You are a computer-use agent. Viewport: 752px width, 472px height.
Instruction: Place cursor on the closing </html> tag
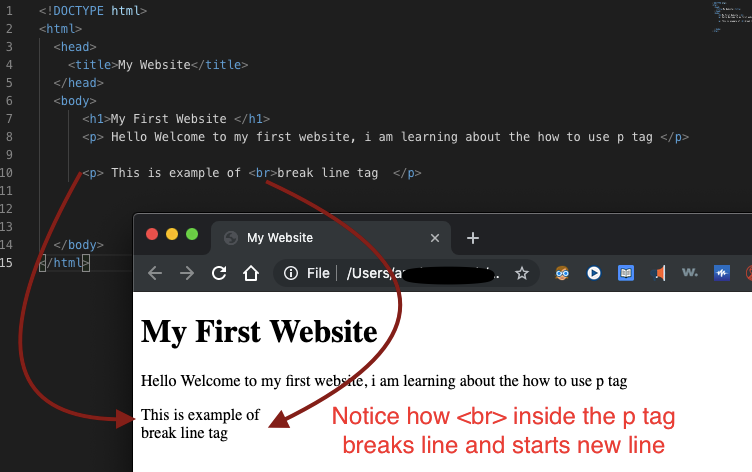coord(64,263)
